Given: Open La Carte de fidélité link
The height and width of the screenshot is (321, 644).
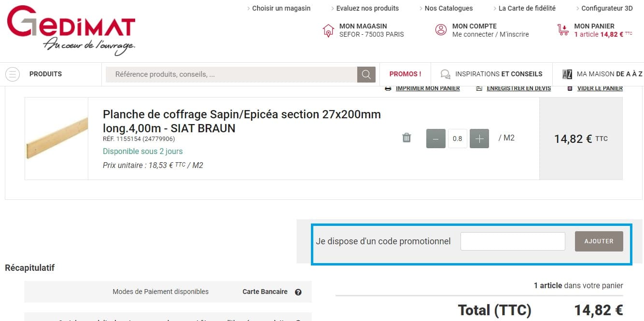Looking at the screenshot, I should 527,8.
